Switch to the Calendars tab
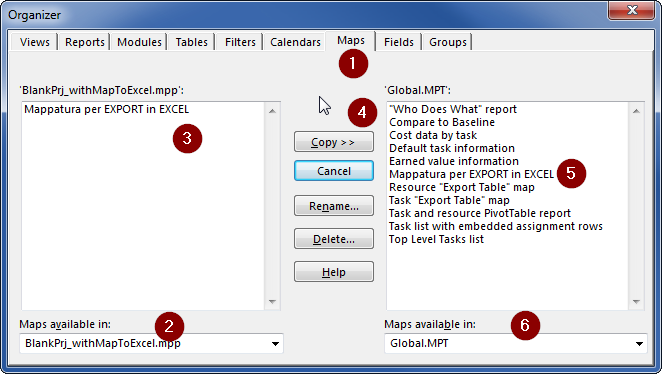This screenshot has width=662, height=374. [295, 42]
